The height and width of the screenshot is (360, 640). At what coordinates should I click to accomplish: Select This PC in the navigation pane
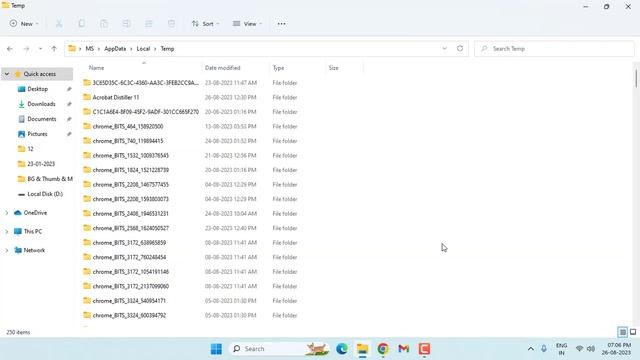coord(33,231)
